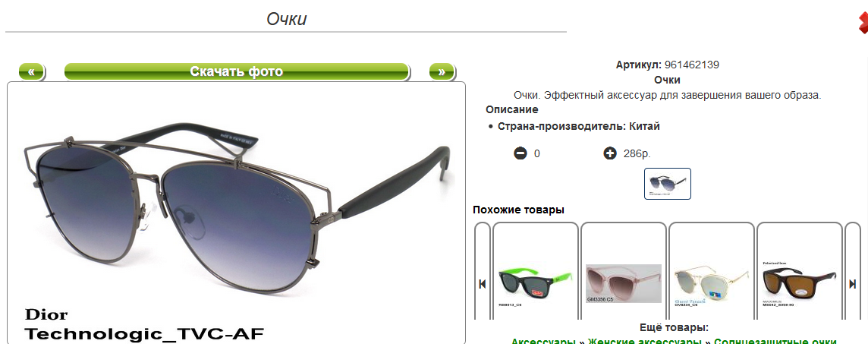Image resolution: width=868 pixels, height=344 pixels.
Task: Follow the Женские аксессуары link
Action: pos(645,341)
